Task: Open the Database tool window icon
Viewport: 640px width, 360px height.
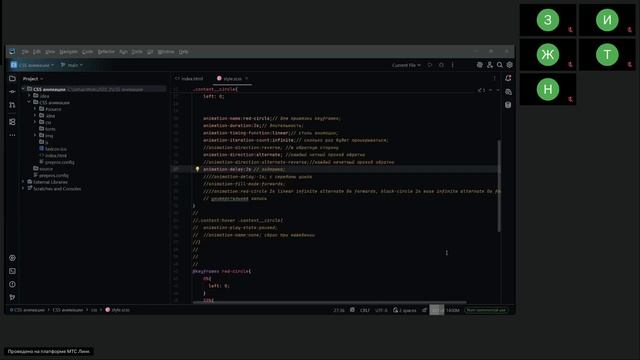Action: tap(508, 105)
